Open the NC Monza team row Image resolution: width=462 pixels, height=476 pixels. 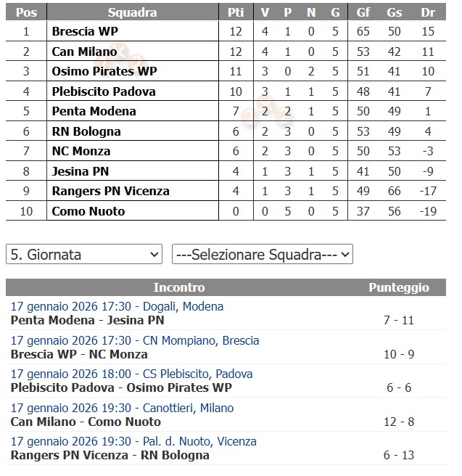[81, 151]
